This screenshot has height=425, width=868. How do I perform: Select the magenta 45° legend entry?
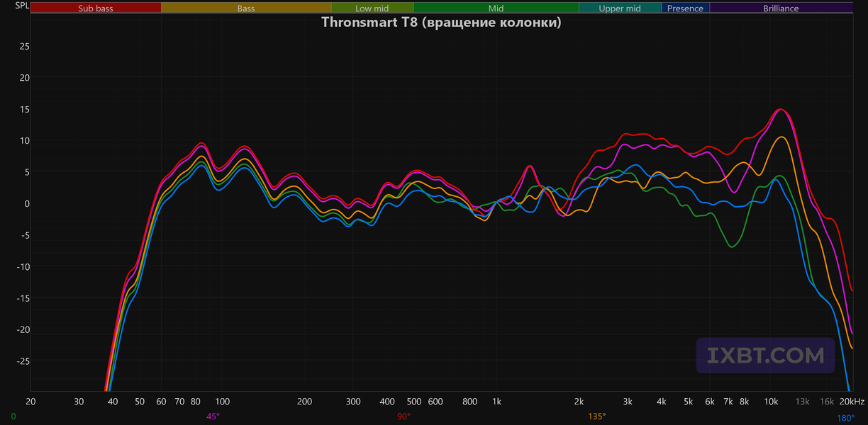[x=213, y=416]
